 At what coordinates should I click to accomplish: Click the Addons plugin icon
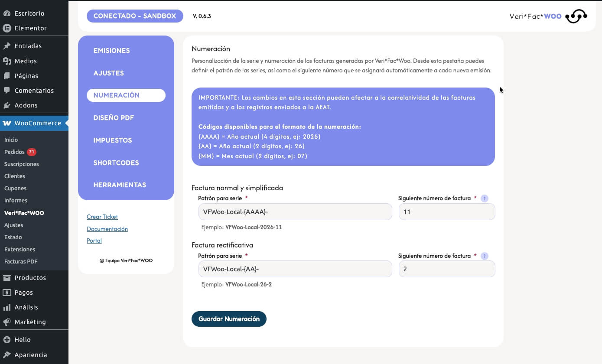point(7,105)
